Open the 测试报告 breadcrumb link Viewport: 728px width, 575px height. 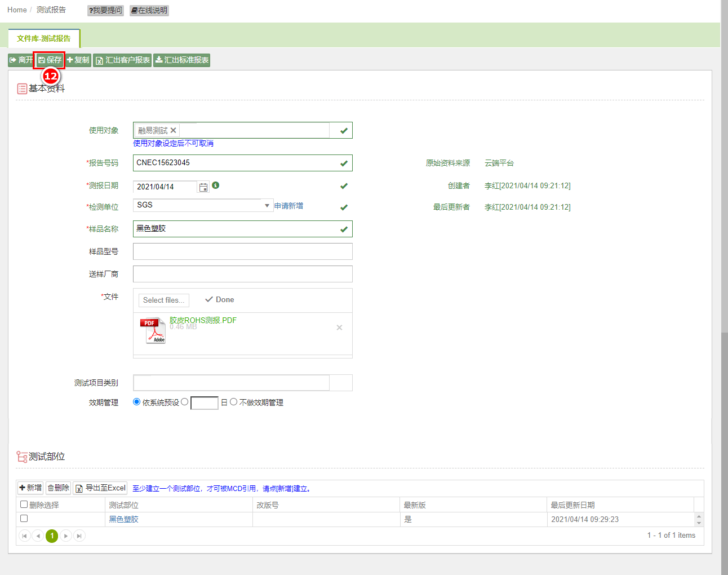(x=51, y=10)
